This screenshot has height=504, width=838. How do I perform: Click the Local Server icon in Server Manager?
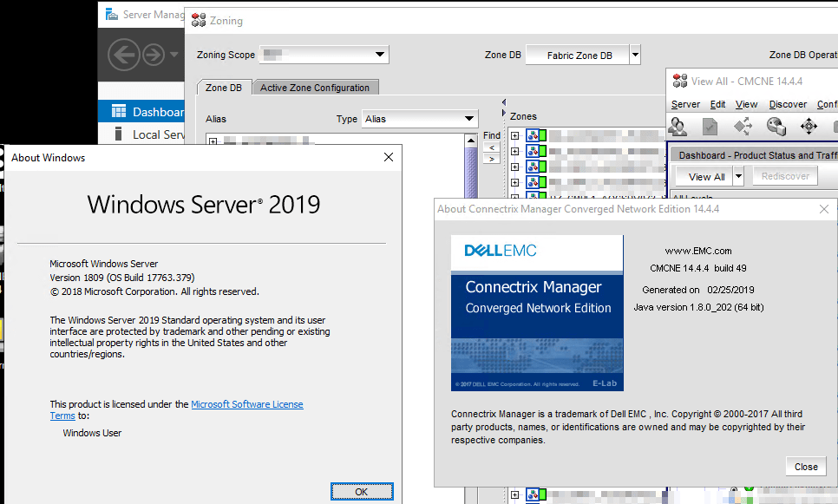(x=119, y=134)
